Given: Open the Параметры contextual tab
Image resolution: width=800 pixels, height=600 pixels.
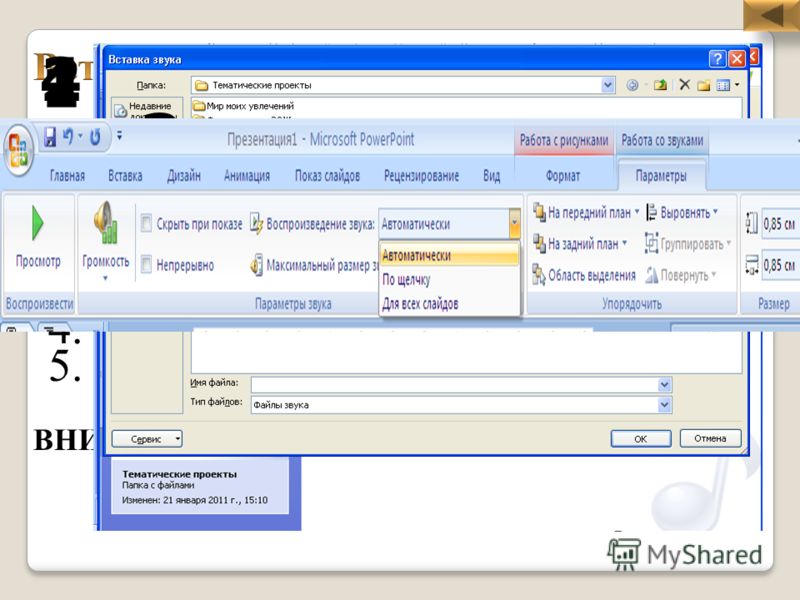Looking at the screenshot, I should [x=661, y=176].
